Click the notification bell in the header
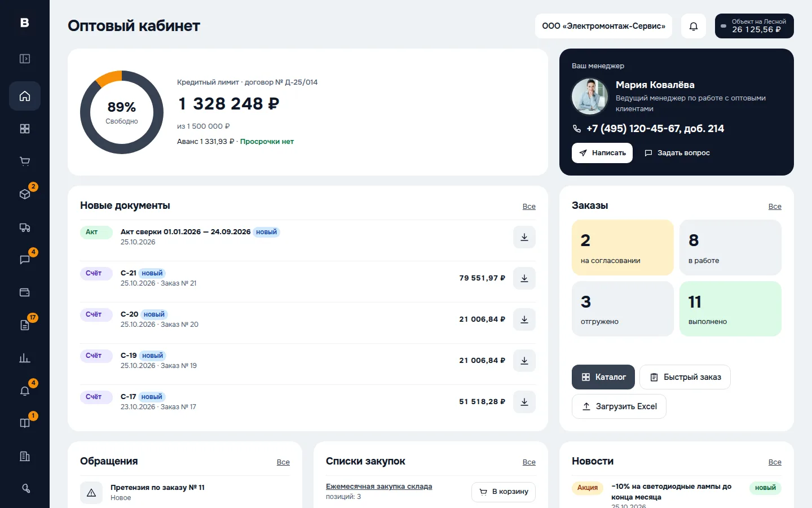Screen dimensions: 812x508 (x=694, y=26)
